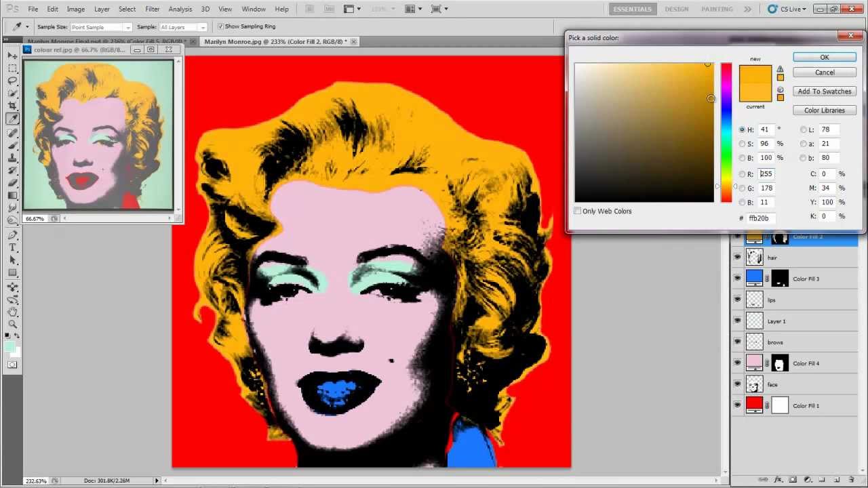Open the Layer menu
The width and height of the screenshot is (868, 488).
pyautogui.click(x=102, y=9)
